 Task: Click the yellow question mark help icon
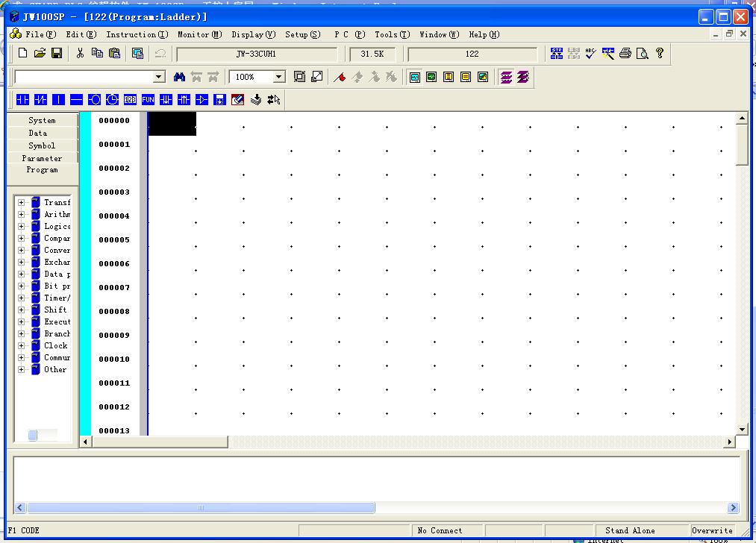660,53
